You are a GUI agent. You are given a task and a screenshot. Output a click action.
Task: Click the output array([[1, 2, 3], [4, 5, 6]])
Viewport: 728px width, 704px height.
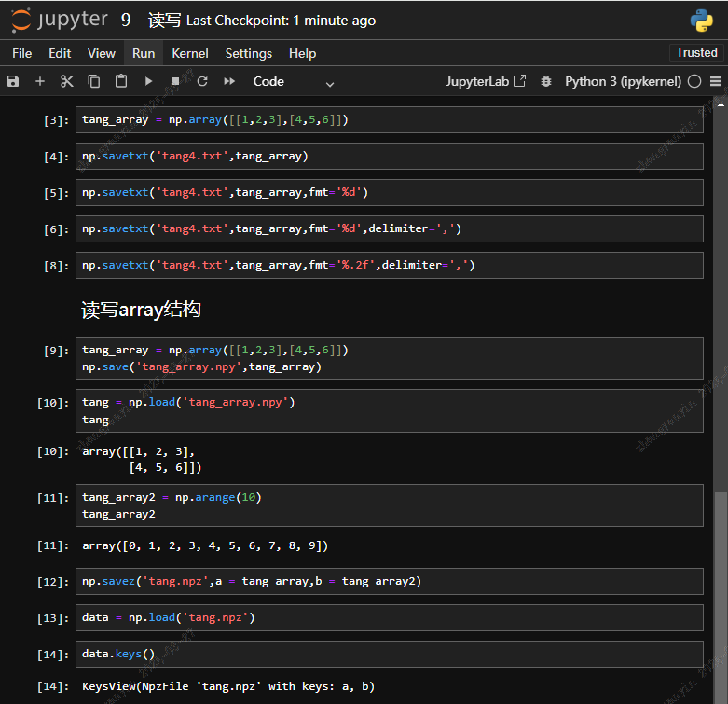pos(142,460)
